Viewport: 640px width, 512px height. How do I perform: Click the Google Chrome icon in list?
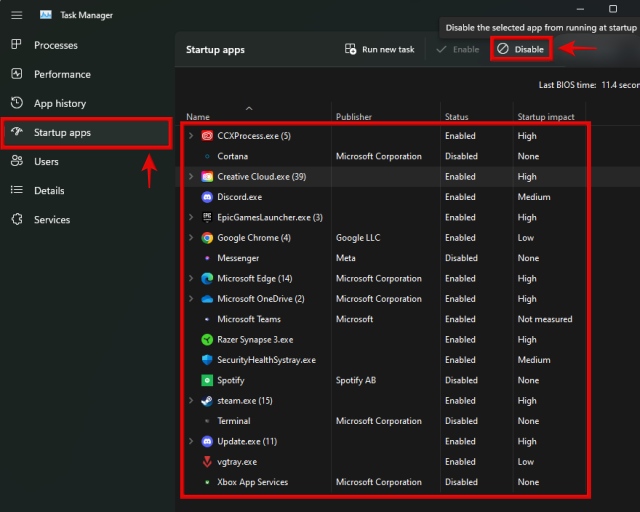point(207,238)
